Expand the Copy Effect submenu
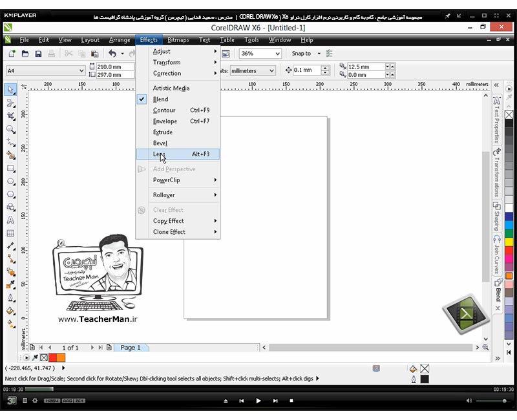Screen dimensions: 517x420 pyautogui.click(x=178, y=221)
